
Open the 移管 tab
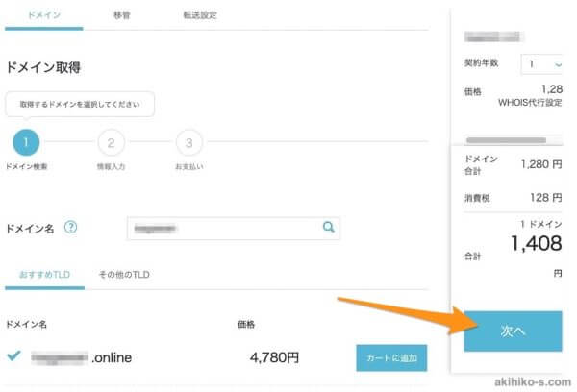(122, 15)
